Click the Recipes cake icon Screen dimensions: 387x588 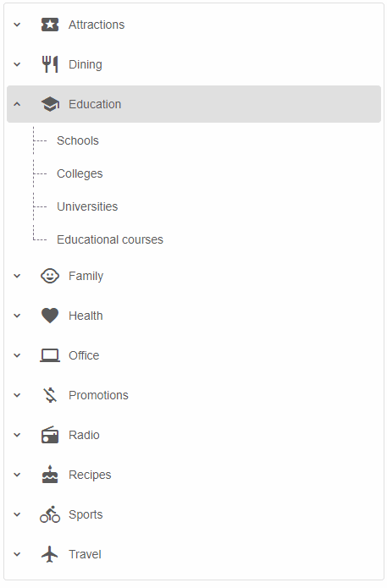pos(50,475)
